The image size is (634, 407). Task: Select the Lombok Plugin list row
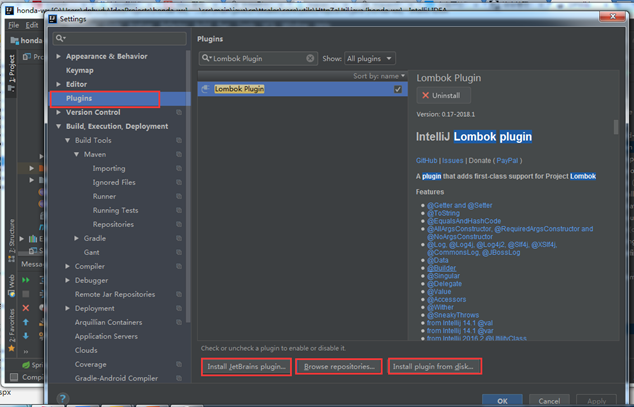(x=302, y=89)
